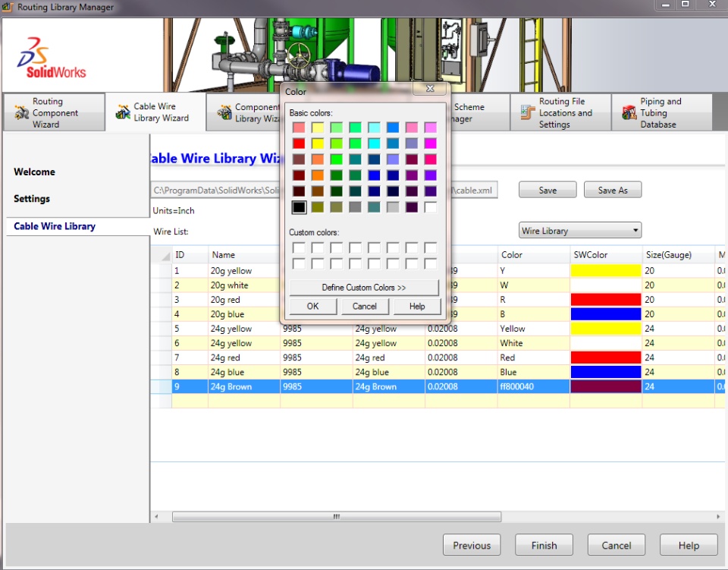Screen dimensions: 728x570
Task: Pick the black basic color swatch
Action: click(x=299, y=207)
